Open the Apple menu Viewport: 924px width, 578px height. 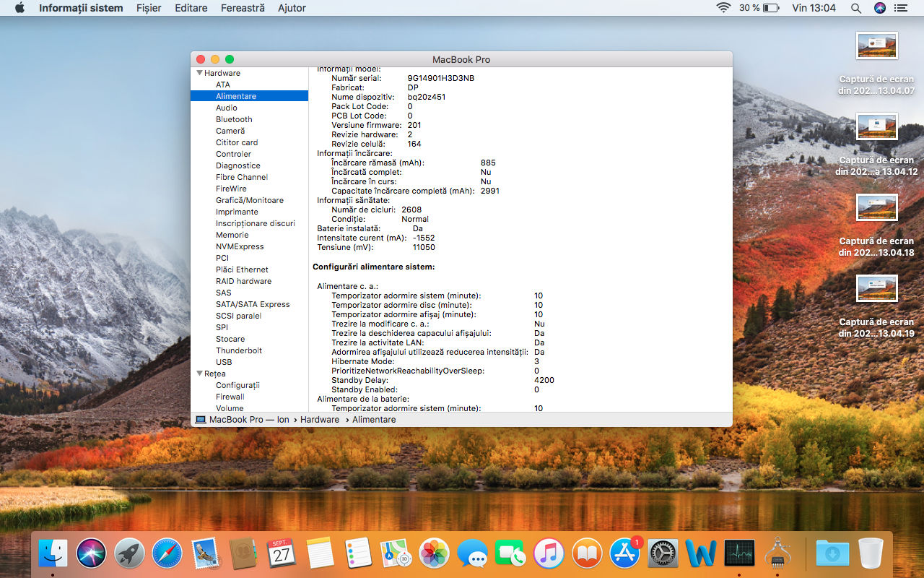tap(19, 8)
